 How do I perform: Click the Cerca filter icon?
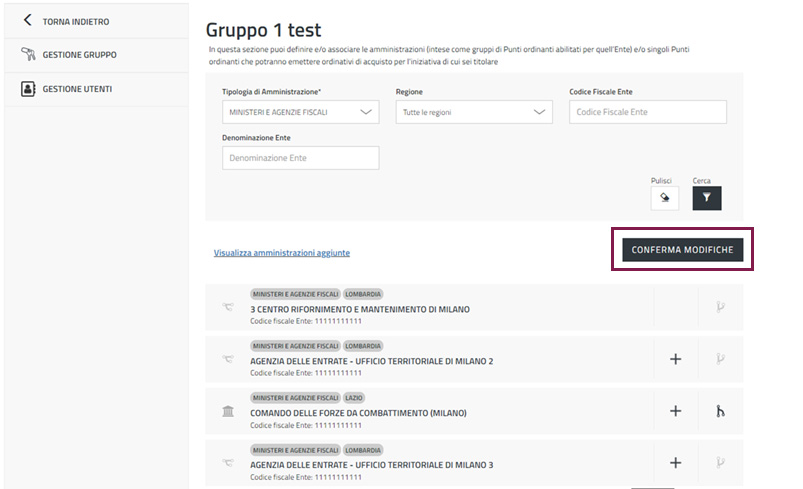(706, 198)
